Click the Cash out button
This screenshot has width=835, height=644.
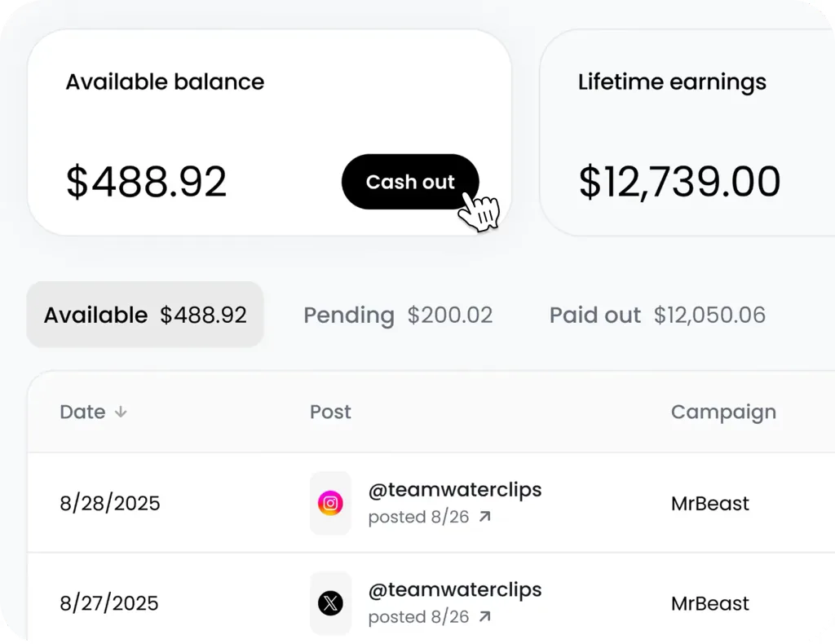(x=409, y=182)
